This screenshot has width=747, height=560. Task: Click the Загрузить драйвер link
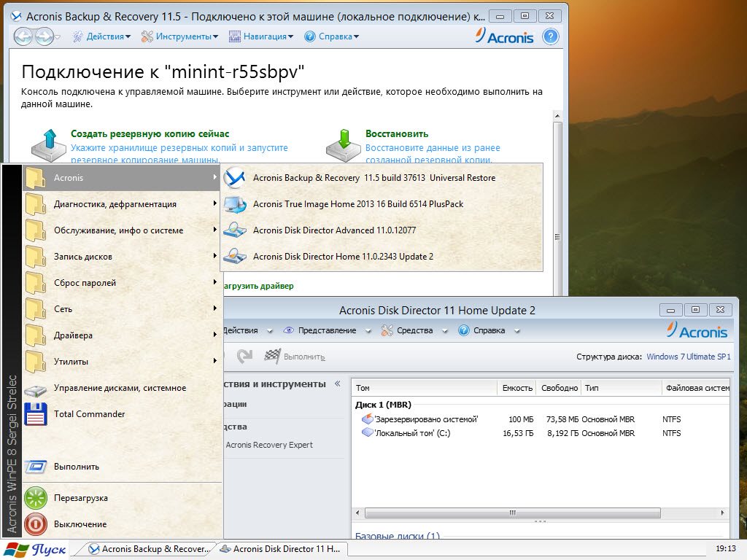tap(259, 286)
